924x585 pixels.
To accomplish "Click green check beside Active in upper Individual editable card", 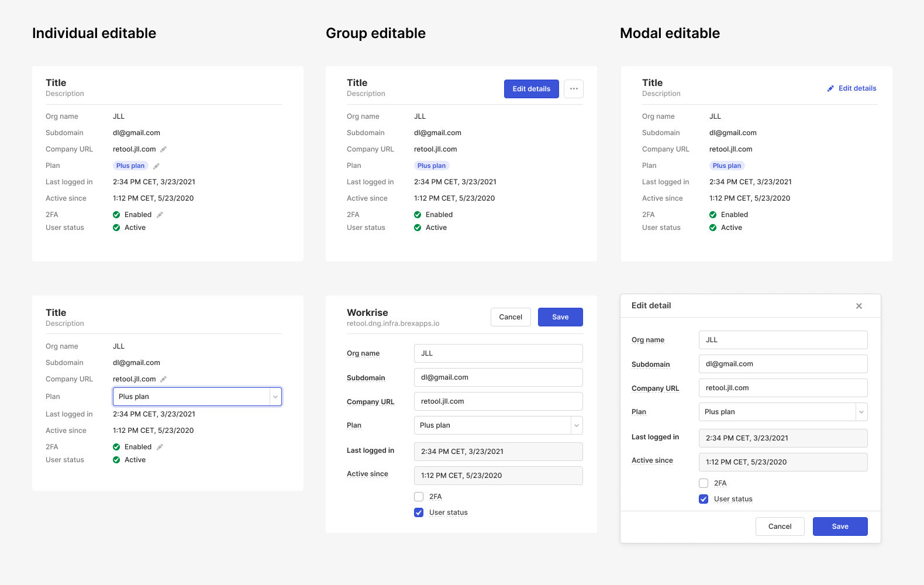I will (116, 228).
